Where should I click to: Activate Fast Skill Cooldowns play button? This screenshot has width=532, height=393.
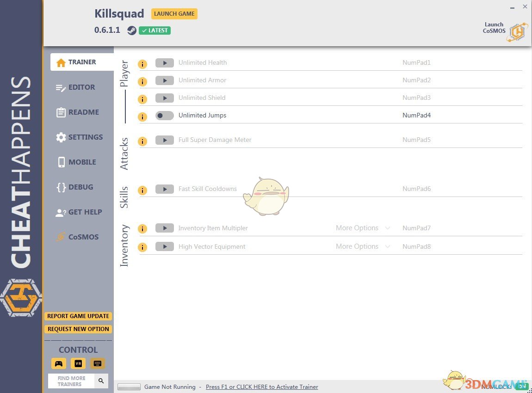165,189
